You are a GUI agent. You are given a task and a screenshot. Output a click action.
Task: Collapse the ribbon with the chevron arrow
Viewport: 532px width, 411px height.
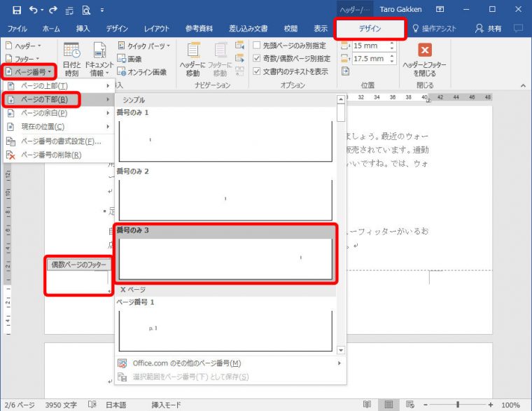coord(523,85)
